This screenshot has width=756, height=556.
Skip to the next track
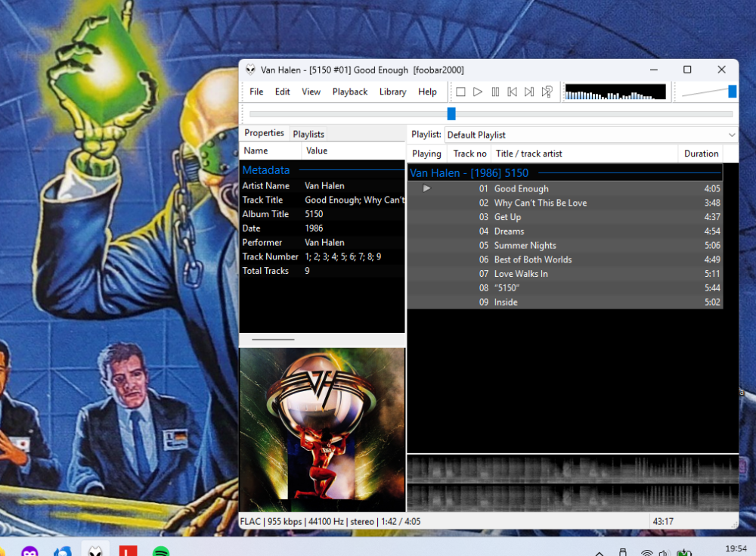point(529,92)
